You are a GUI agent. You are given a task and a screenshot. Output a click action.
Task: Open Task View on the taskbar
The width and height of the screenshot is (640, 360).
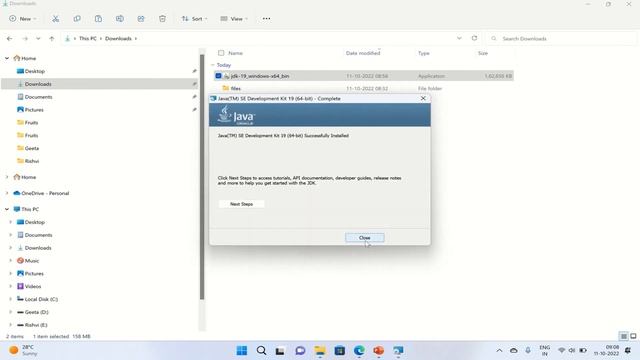[280, 351]
